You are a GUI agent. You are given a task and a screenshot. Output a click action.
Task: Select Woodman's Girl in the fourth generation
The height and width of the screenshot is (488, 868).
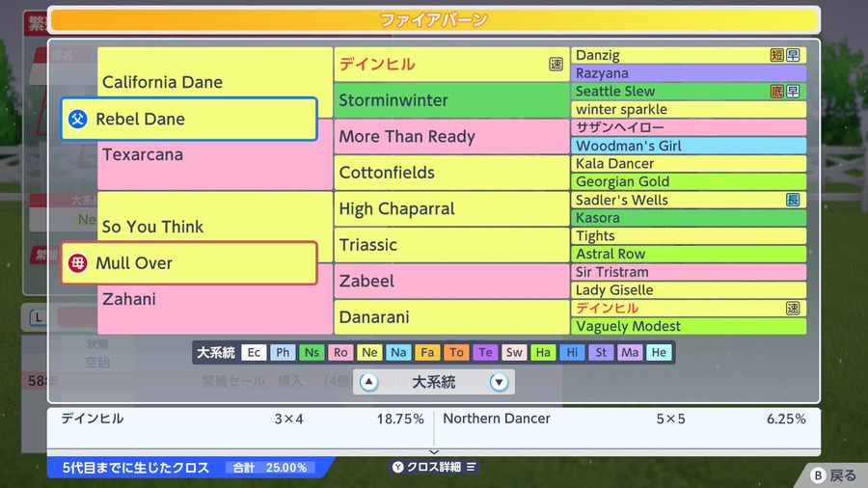tap(689, 146)
